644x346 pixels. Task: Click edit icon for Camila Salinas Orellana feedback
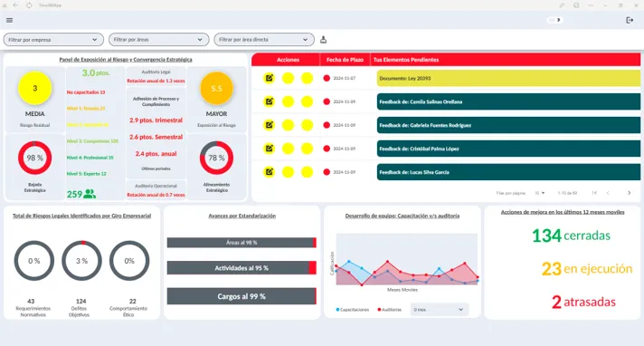point(269,101)
